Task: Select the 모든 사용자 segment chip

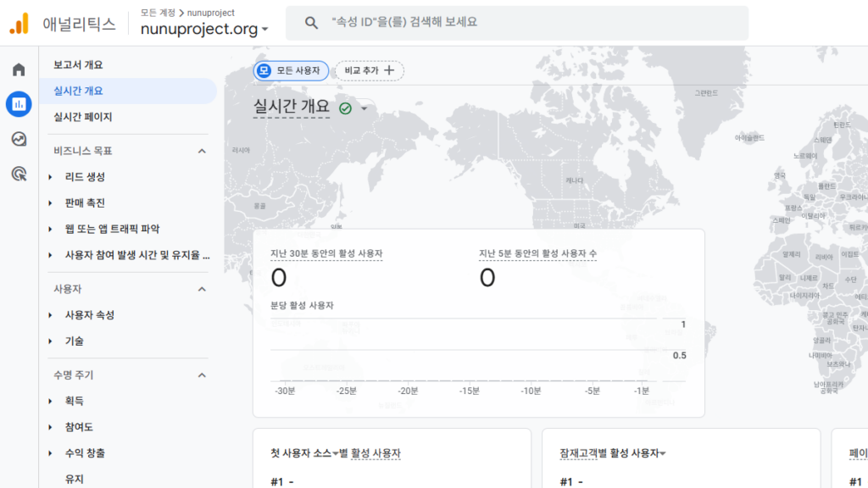Action: [x=291, y=70]
